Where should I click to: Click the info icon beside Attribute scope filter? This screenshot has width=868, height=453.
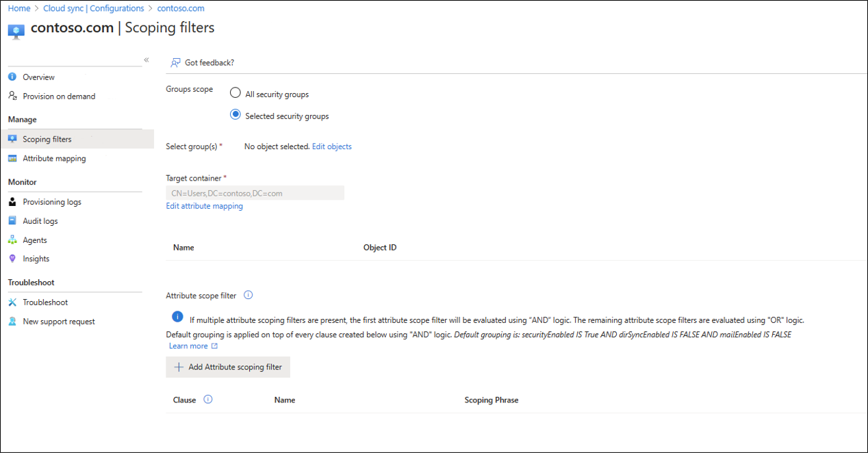(248, 296)
